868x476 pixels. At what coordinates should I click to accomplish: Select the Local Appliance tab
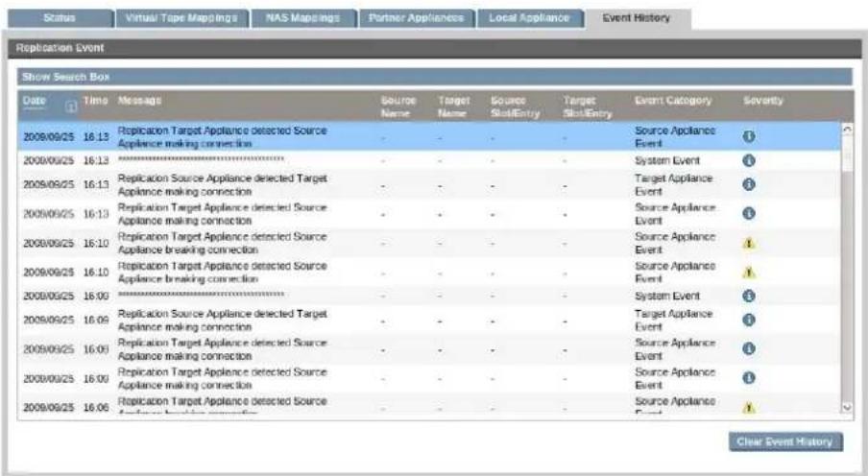click(x=529, y=18)
